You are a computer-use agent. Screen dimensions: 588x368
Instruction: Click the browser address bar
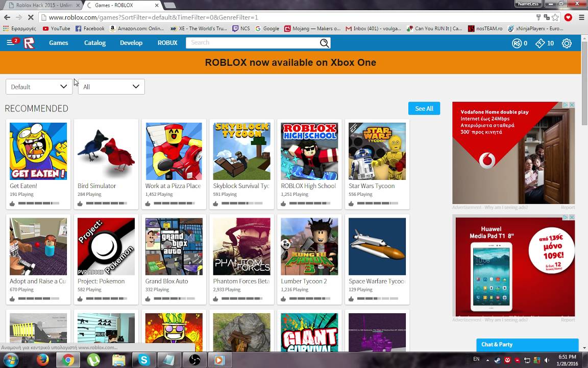click(287, 17)
